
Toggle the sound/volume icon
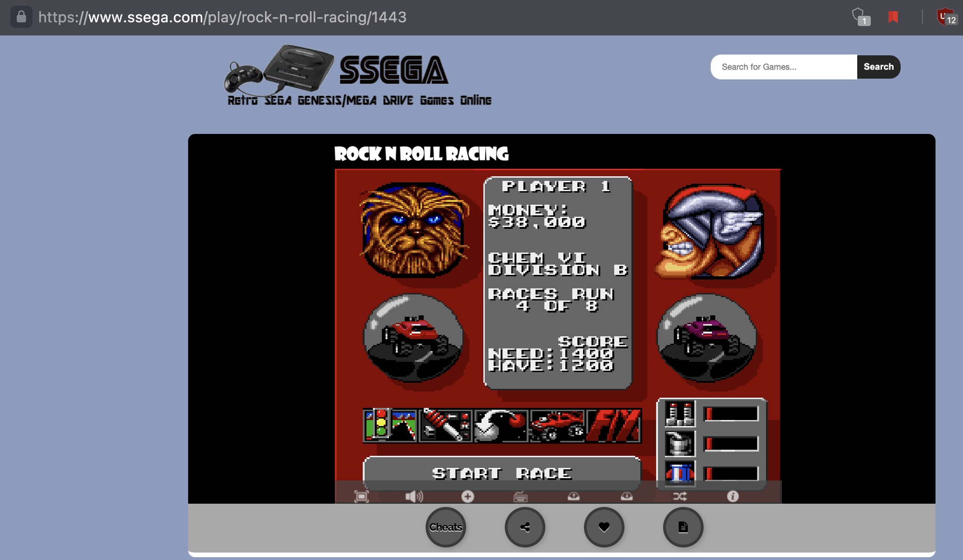(414, 495)
